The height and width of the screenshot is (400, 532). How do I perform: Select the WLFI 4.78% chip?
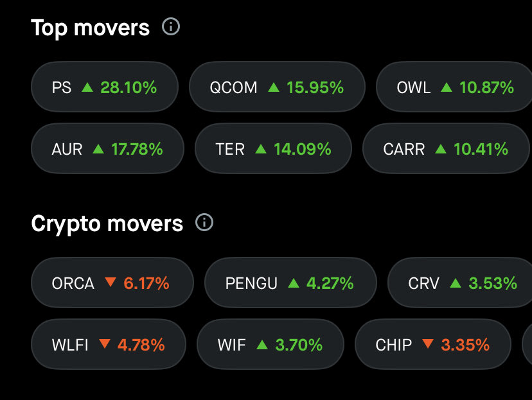point(109,344)
